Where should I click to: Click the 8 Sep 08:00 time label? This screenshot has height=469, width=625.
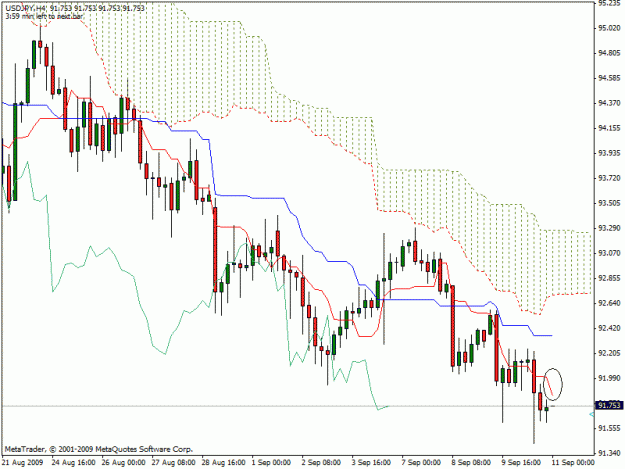coord(471,463)
